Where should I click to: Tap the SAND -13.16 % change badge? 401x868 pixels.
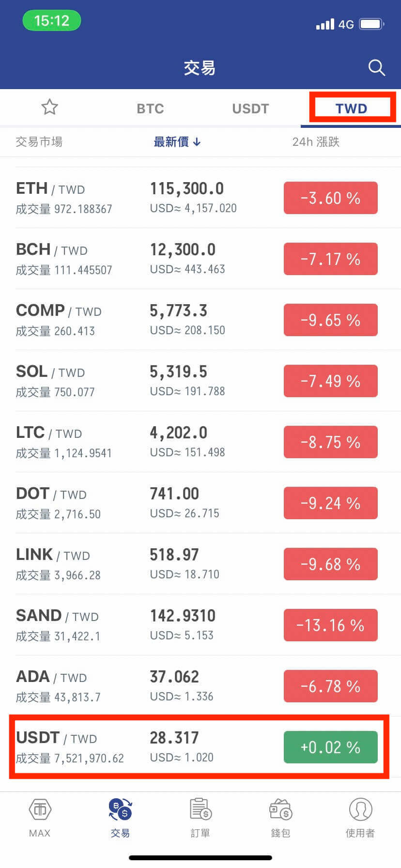[x=330, y=625]
